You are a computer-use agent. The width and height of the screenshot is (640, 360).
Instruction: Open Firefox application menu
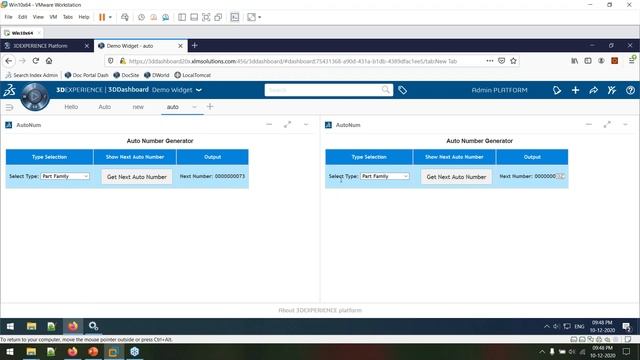632,61
